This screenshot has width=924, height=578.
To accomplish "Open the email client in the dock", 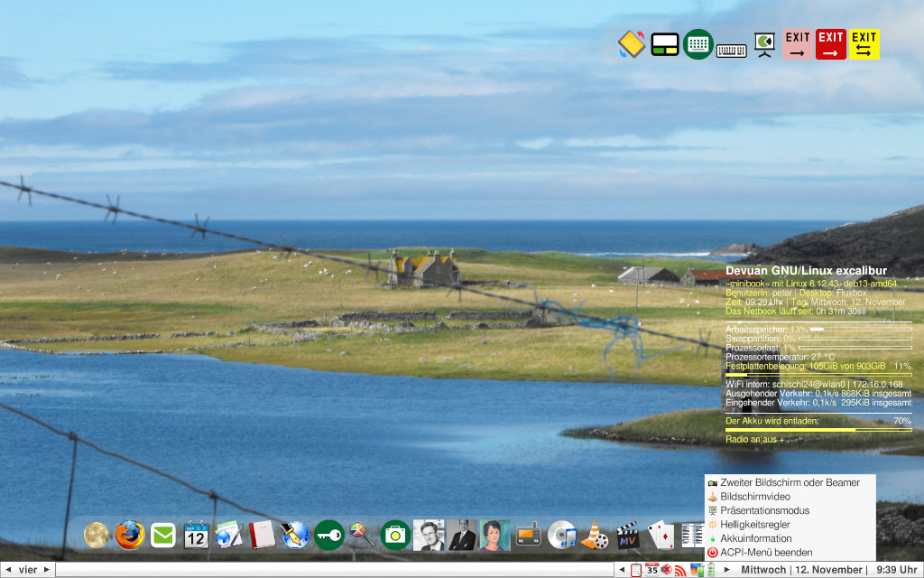I will pos(163,535).
